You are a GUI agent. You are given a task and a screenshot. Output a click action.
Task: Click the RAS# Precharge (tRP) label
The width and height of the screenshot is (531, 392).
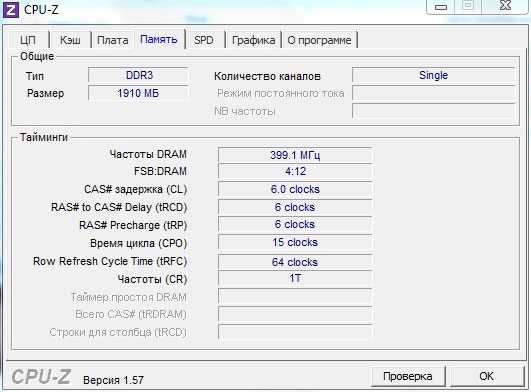pos(133,225)
